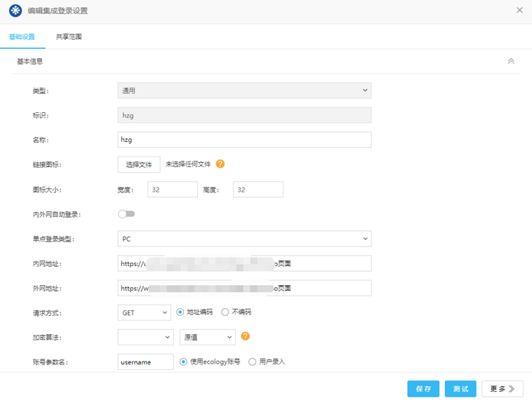532x403 pixels.
Task: Click help icon next to 未选择任何文件
Action: 220,164
